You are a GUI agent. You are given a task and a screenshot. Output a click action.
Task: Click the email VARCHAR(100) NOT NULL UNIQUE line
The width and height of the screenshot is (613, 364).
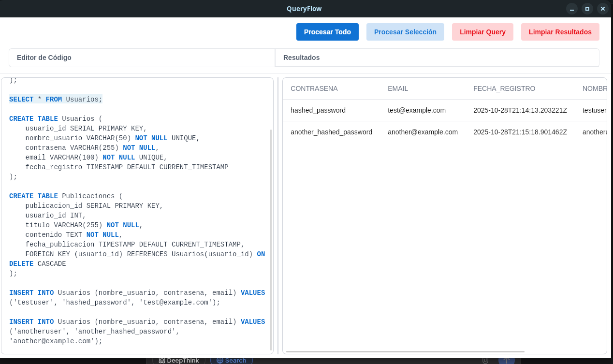tap(96, 157)
